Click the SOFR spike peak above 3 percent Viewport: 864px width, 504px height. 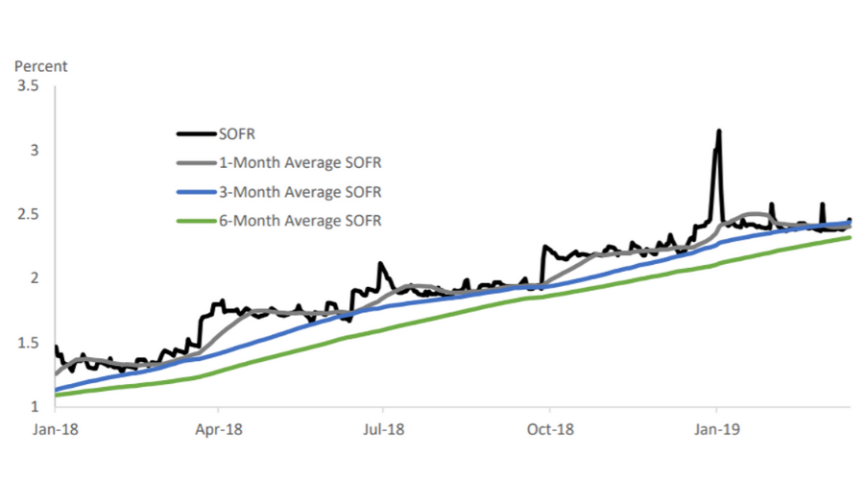point(718,132)
